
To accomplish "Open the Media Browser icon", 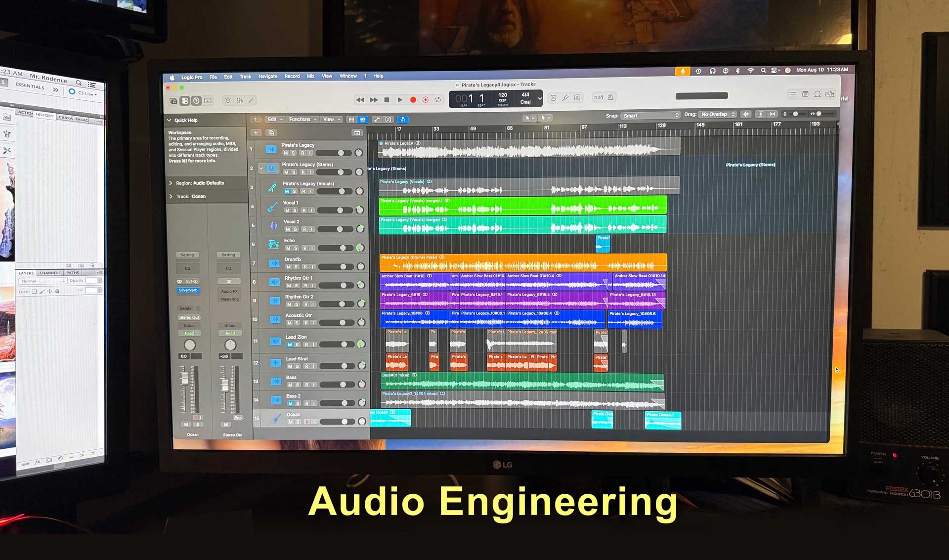I will pyautogui.click(x=830, y=94).
